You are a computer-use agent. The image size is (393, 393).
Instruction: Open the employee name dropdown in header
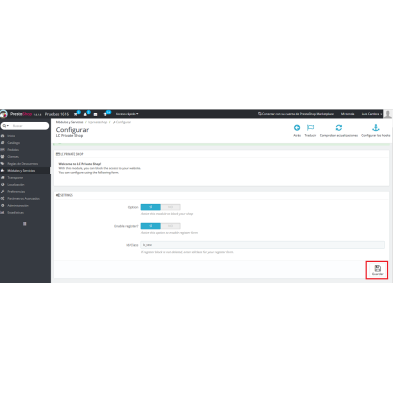click(371, 114)
